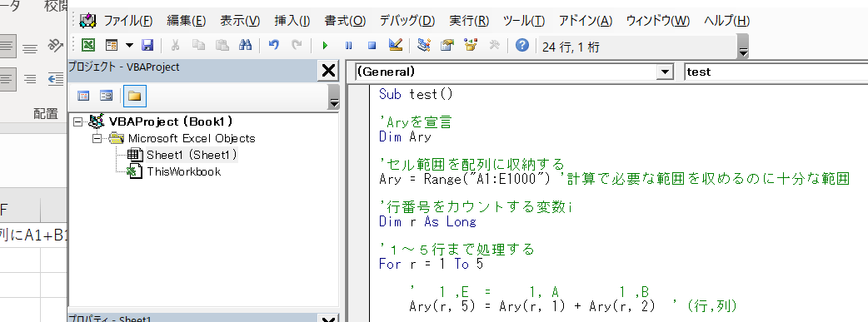868x322 pixels.
Task: Open Find with the binoculars icon
Action: (245, 46)
